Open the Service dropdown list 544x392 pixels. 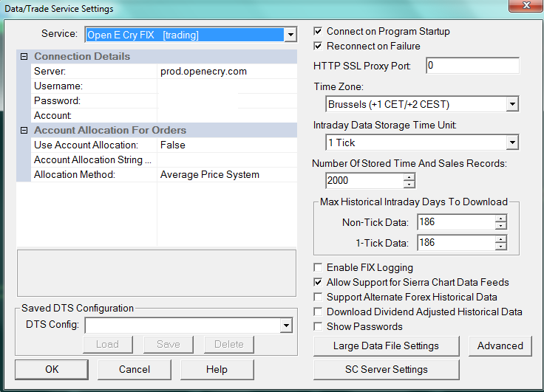[x=290, y=35]
